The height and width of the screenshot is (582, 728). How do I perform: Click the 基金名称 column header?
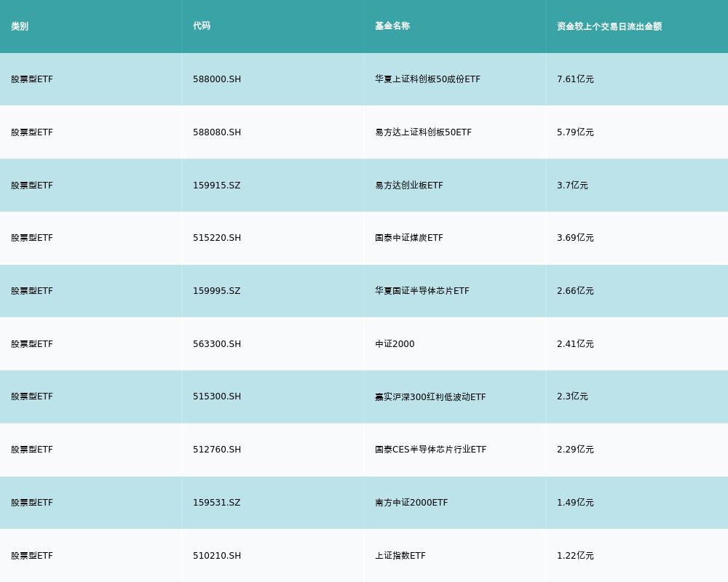(x=392, y=26)
